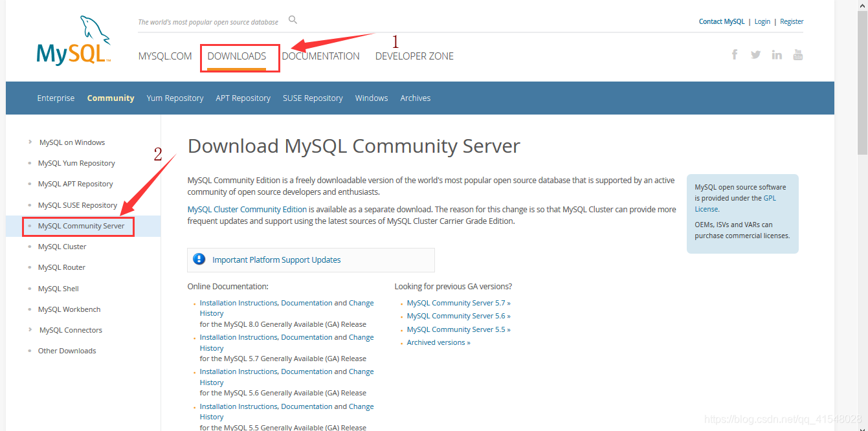868x431 pixels.
Task: Open MySQL Community Server 5.5 link
Action: pyautogui.click(x=458, y=329)
